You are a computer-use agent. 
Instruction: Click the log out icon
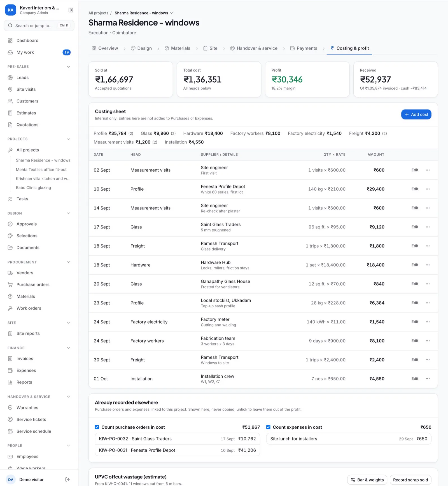(67, 480)
